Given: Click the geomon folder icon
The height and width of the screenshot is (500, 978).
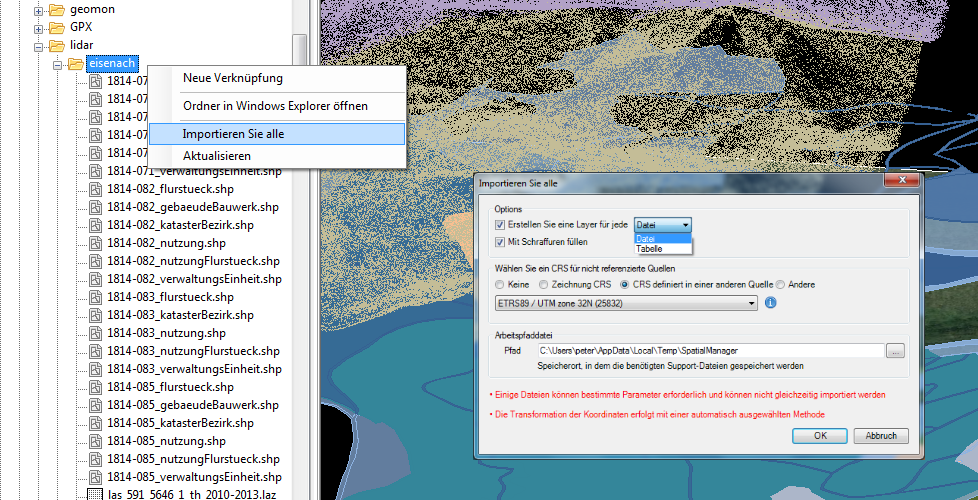Looking at the screenshot, I should [x=57, y=9].
